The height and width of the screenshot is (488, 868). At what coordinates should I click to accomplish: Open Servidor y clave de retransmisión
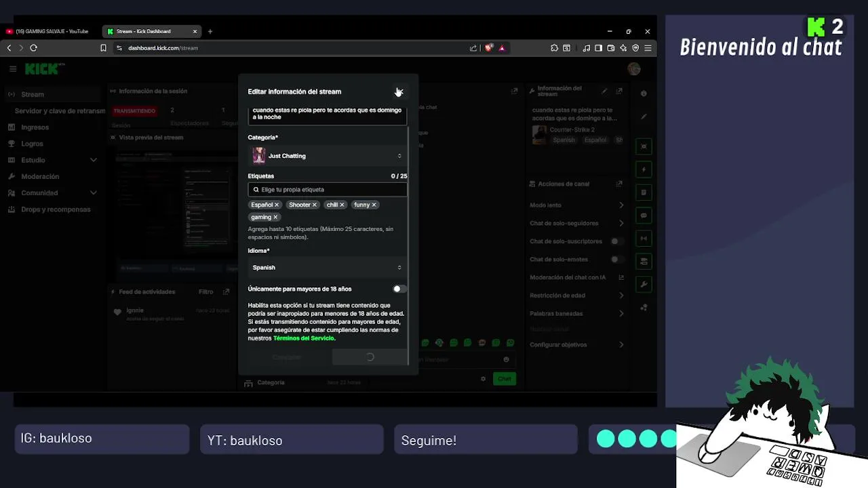[x=60, y=110]
